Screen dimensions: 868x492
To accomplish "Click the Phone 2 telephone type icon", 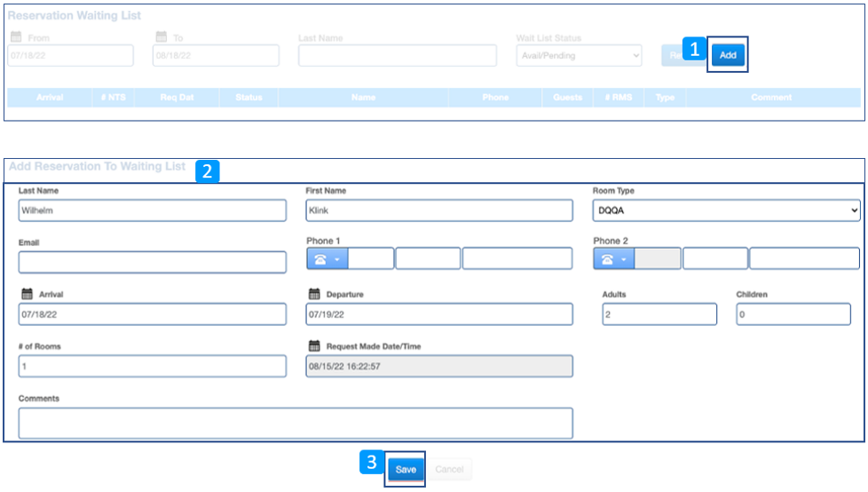I will click(614, 259).
